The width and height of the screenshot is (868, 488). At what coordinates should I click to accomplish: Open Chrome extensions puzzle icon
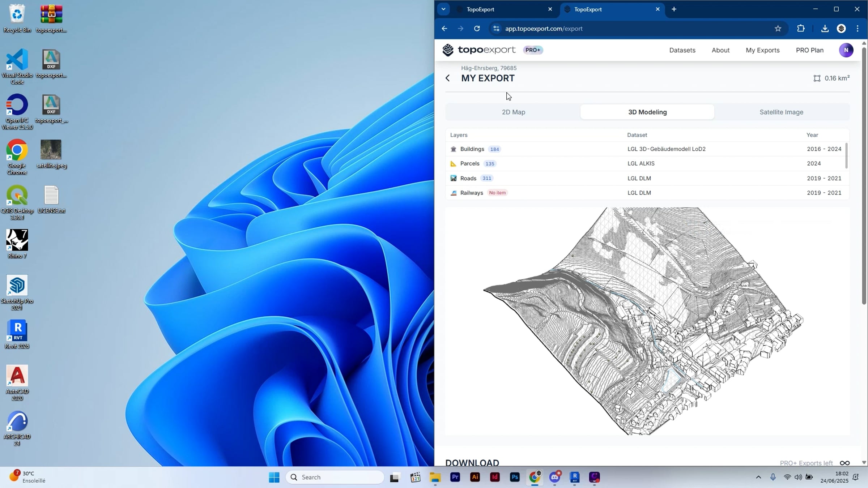pos(801,29)
